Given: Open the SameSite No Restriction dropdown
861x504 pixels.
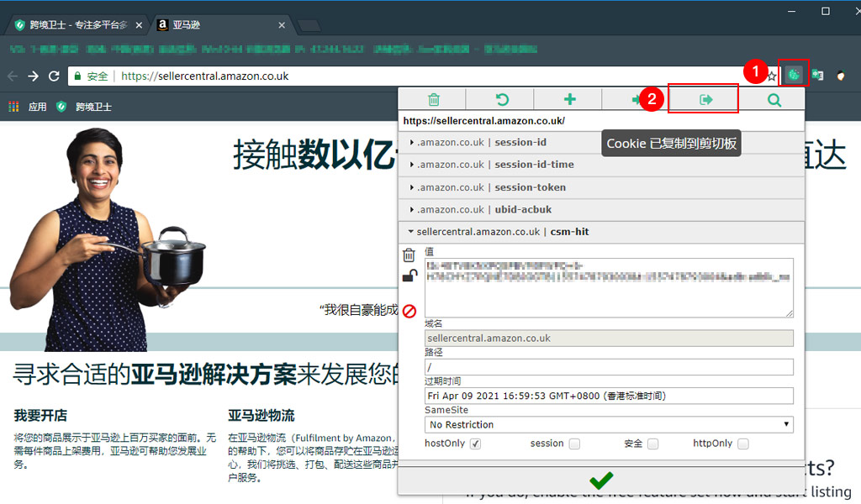Looking at the screenshot, I should click(x=609, y=424).
